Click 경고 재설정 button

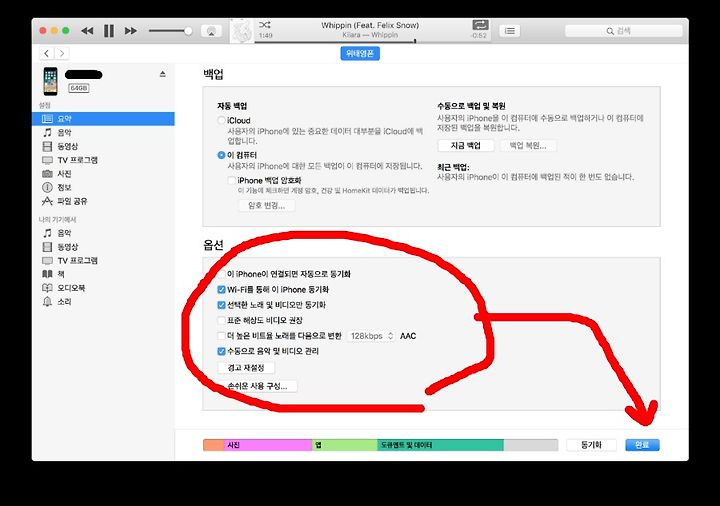coord(246,368)
